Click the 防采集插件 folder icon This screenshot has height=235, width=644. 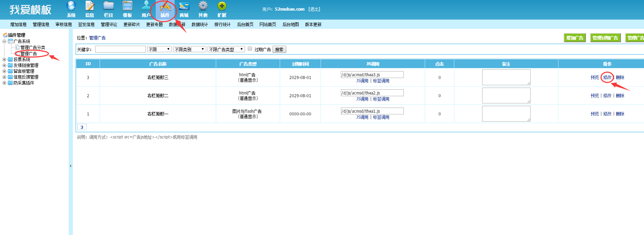[10, 83]
